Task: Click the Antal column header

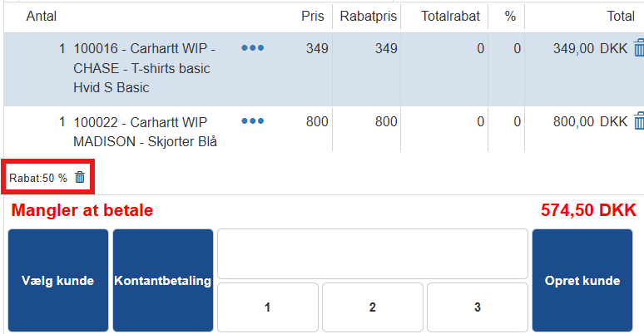Action: pos(42,16)
